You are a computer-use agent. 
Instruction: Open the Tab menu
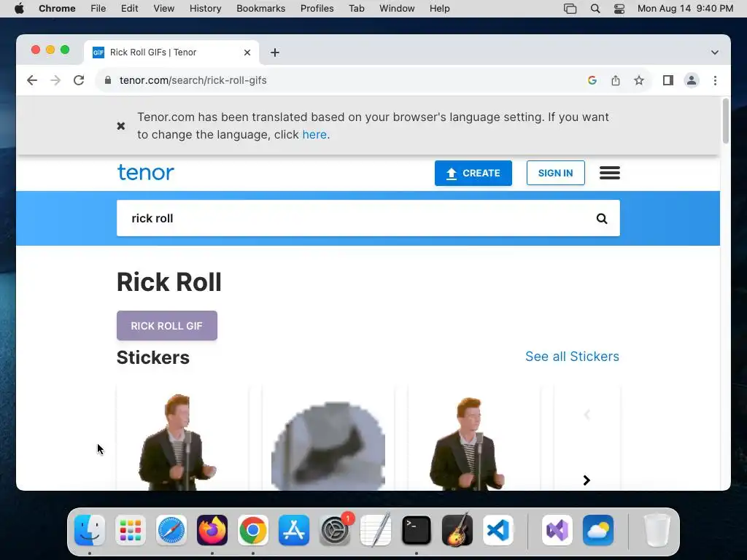pyautogui.click(x=356, y=9)
